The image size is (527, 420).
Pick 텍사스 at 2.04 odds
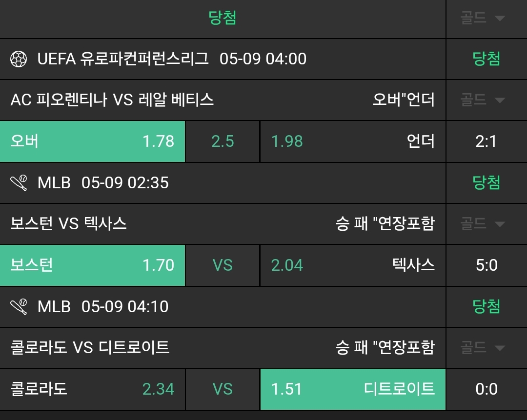pos(352,265)
